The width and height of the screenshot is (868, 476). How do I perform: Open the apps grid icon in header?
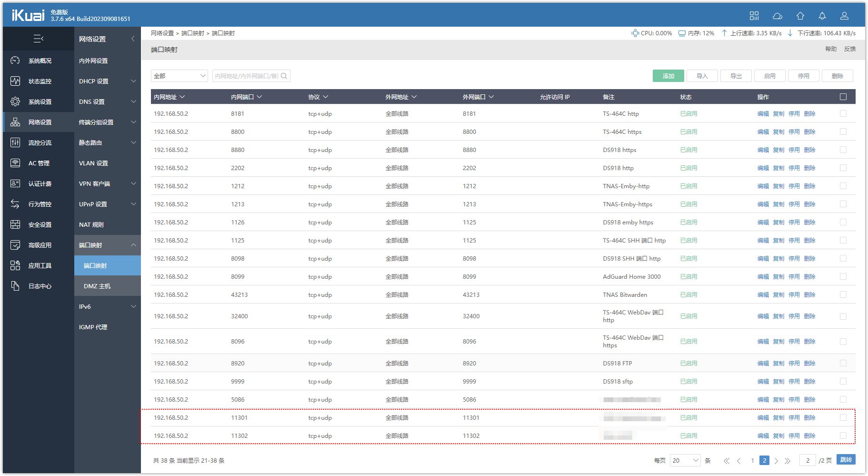754,16
